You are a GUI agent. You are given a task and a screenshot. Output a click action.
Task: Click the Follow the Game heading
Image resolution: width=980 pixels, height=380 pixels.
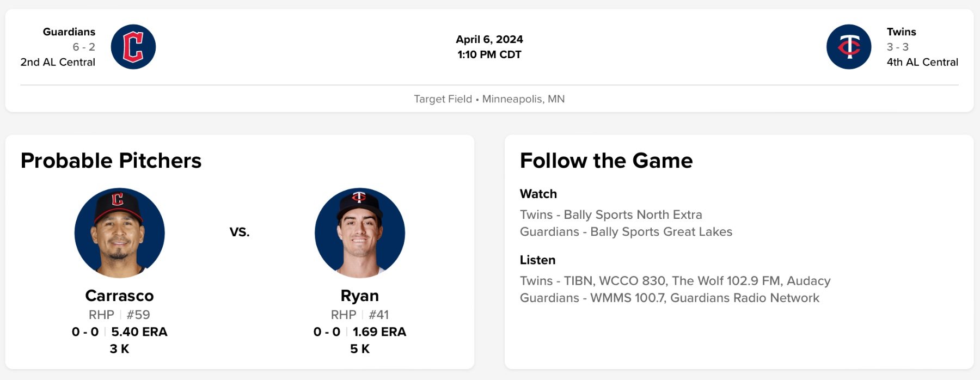pyautogui.click(x=606, y=161)
